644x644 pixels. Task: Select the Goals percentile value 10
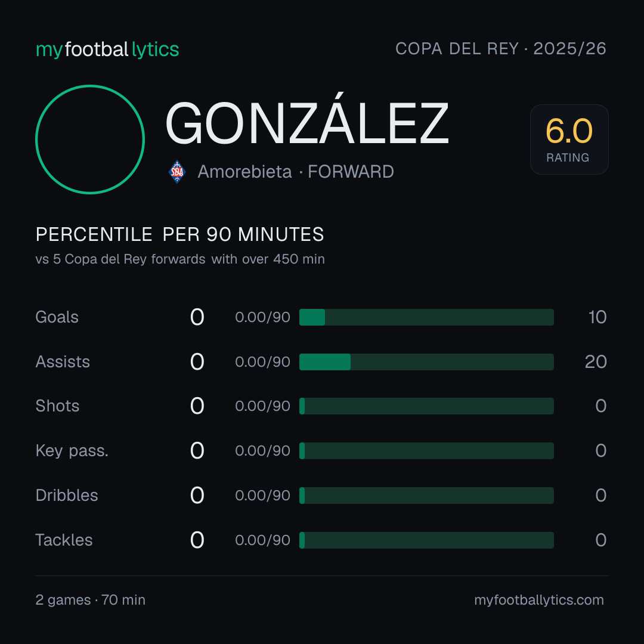(x=597, y=317)
